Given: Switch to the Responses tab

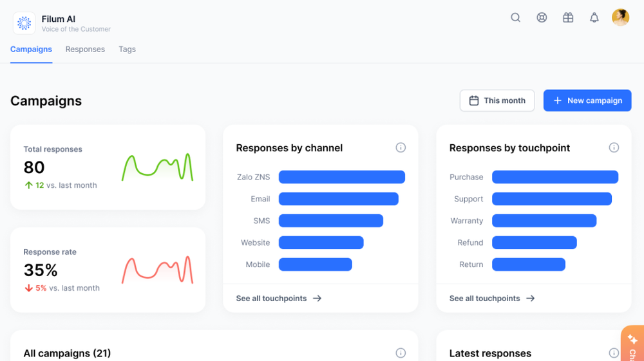Looking at the screenshot, I should (x=85, y=49).
